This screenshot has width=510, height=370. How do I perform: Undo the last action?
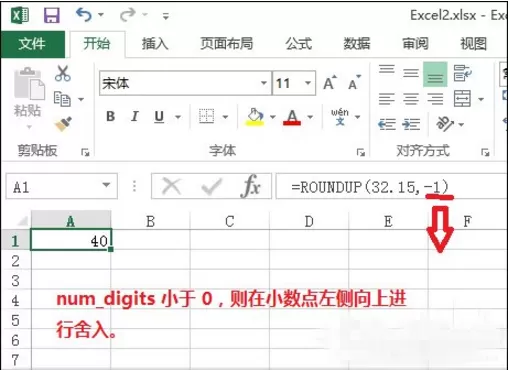[84, 15]
